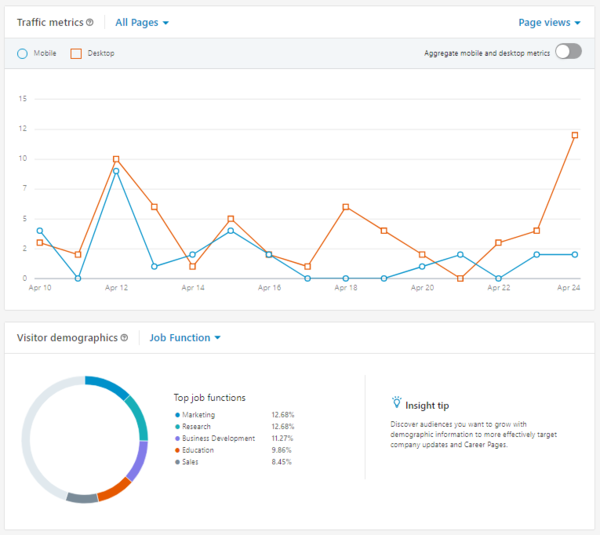Toggle the Mobile series label
Viewport: 600px width, 535px height.
click(x=45, y=53)
